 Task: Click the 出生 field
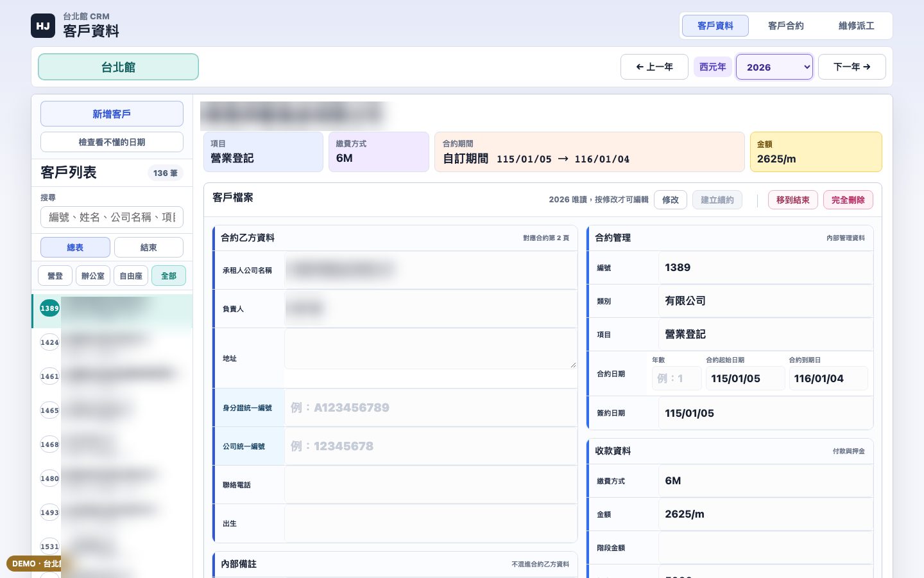pyautogui.click(x=431, y=523)
